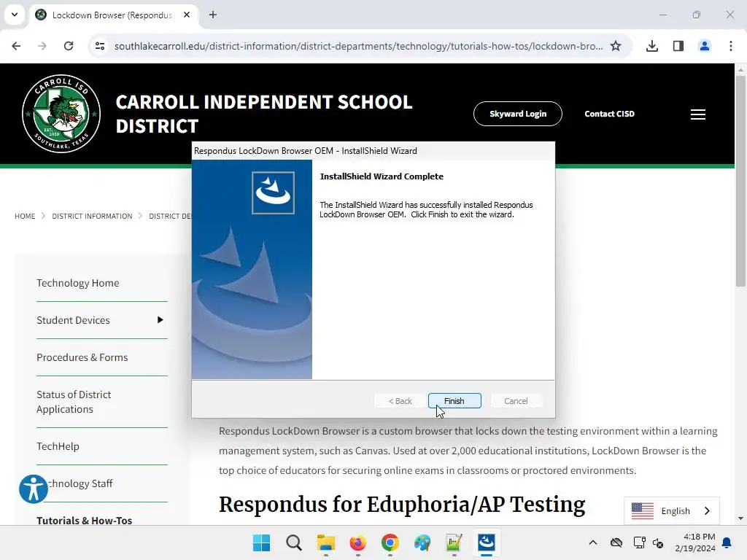This screenshot has width=747, height=560.
Task: Open Windows taskbar Search
Action: pos(293,542)
